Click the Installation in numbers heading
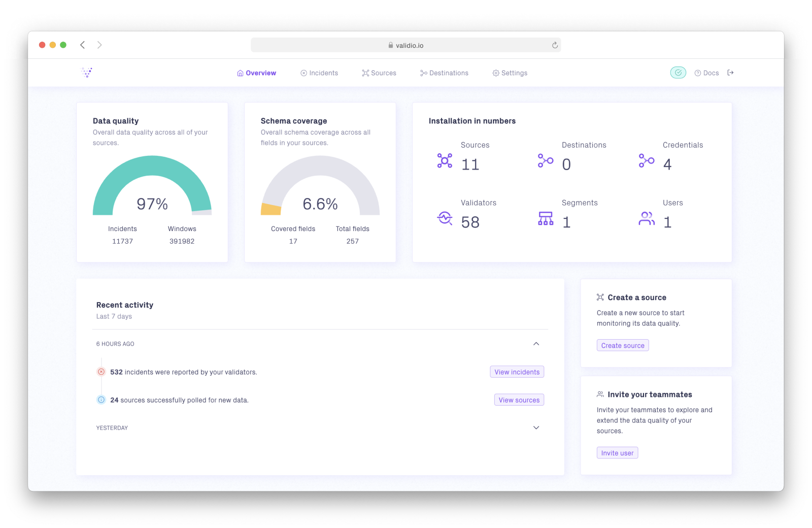 tap(472, 121)
